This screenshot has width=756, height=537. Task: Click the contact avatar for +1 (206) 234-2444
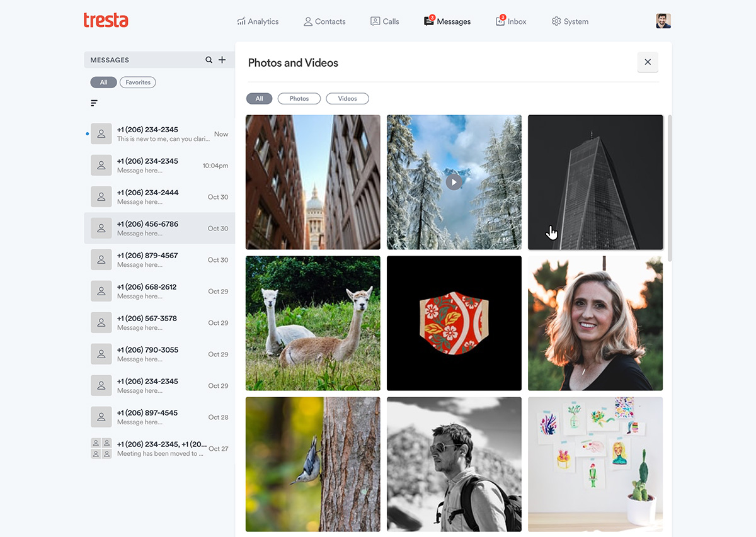(x=101, y=196)
